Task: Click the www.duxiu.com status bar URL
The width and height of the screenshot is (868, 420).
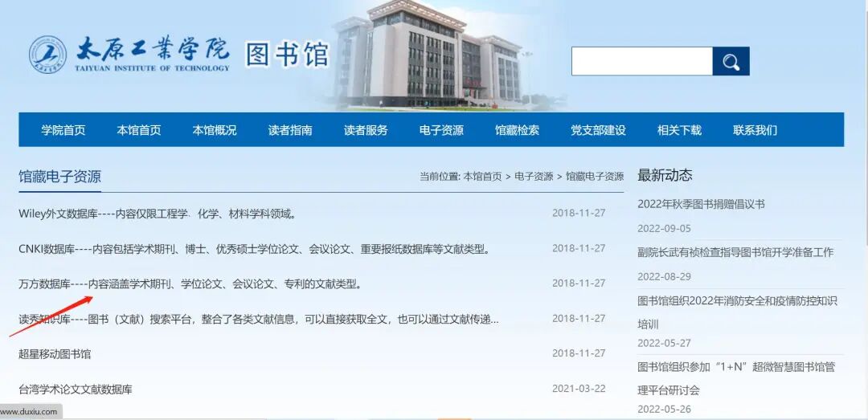Action: pyautogui.click(x=29, y=412)
